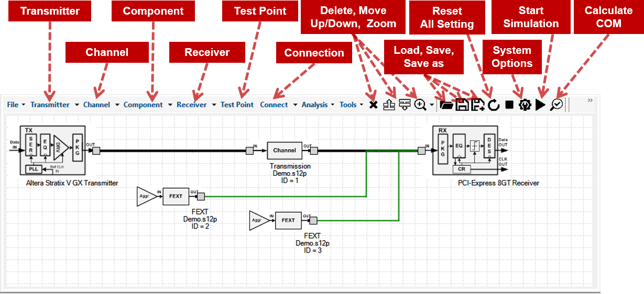The height and width of the screenshot is (294, 644).
Task: Click the 'Altera Stratix V GX Transmitter' label
Action: [x=72, y=183]
